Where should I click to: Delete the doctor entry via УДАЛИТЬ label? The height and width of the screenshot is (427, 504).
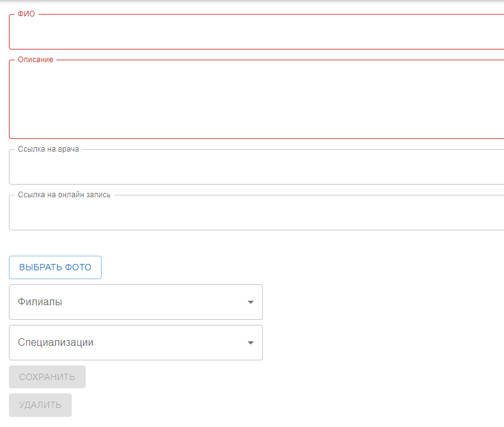pos(40,405)
